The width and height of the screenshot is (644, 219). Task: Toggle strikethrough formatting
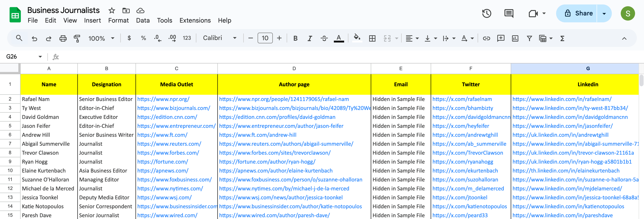click(324, 38)
